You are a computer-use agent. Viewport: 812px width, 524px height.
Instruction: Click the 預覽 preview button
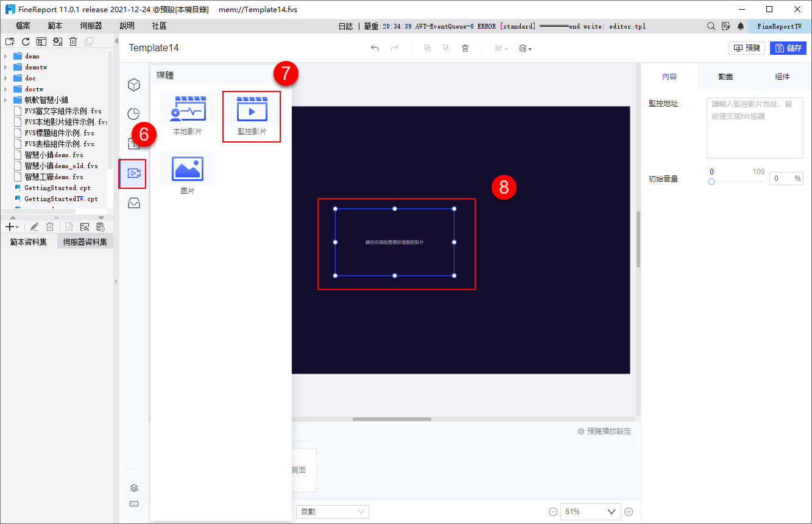[747, 48]
